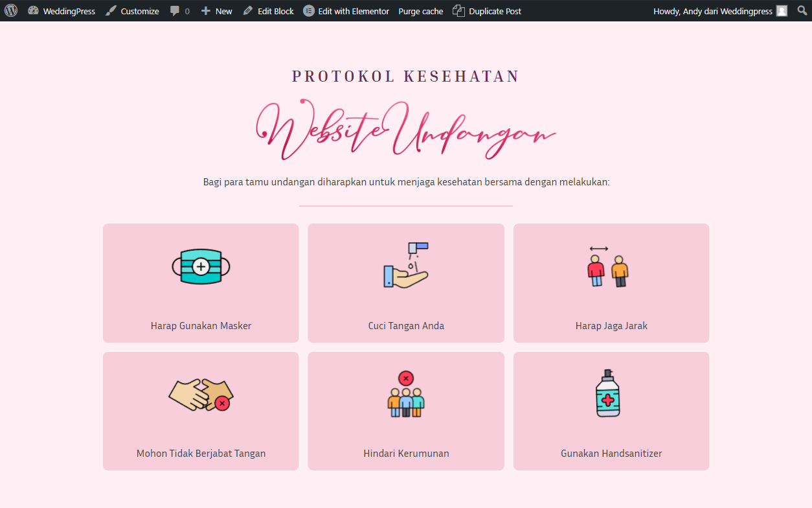Viewport: 812px width, 508px height.
Task: Click the face mask icon on Harap Gunakan Masker
Action: (x=201, y=266)
